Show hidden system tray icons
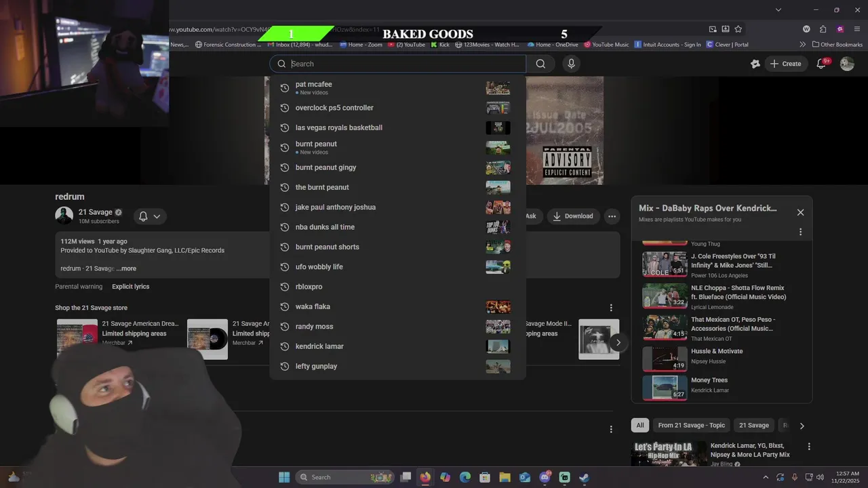Screen dimensions: 868x488 766,477
